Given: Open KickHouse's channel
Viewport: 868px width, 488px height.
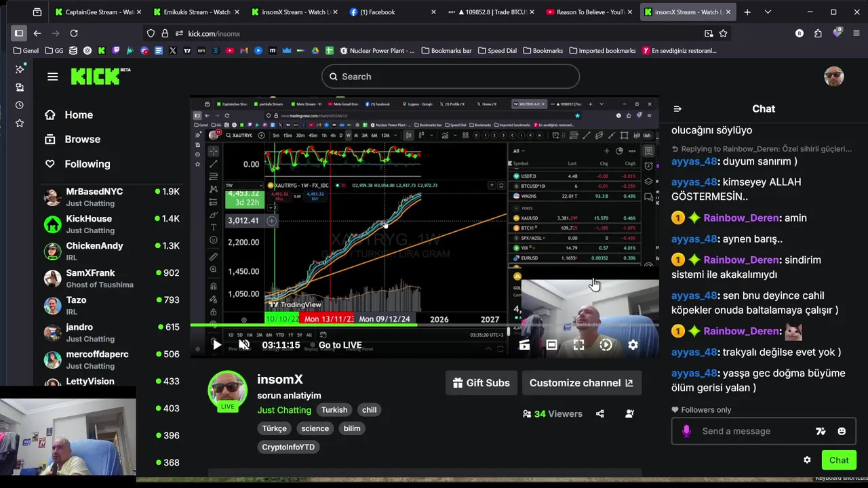Looking at the screenshot, I should click(x=111, y=224).
